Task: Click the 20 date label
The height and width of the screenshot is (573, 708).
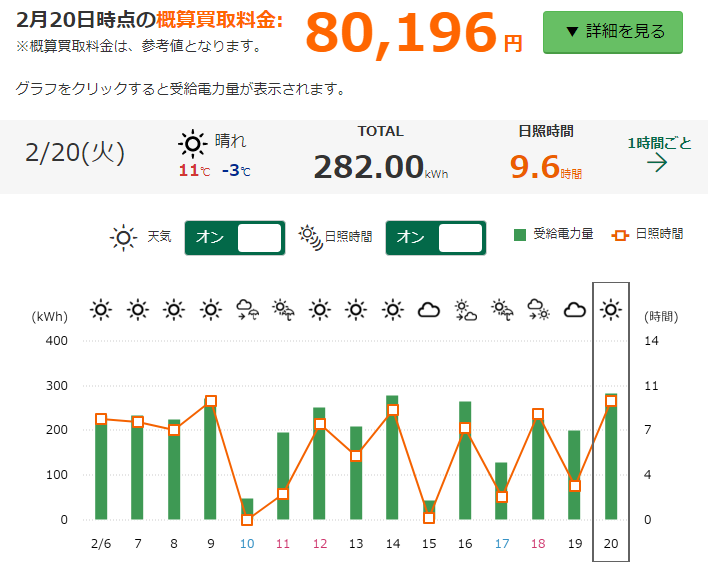Action: (x=611, y=544)
